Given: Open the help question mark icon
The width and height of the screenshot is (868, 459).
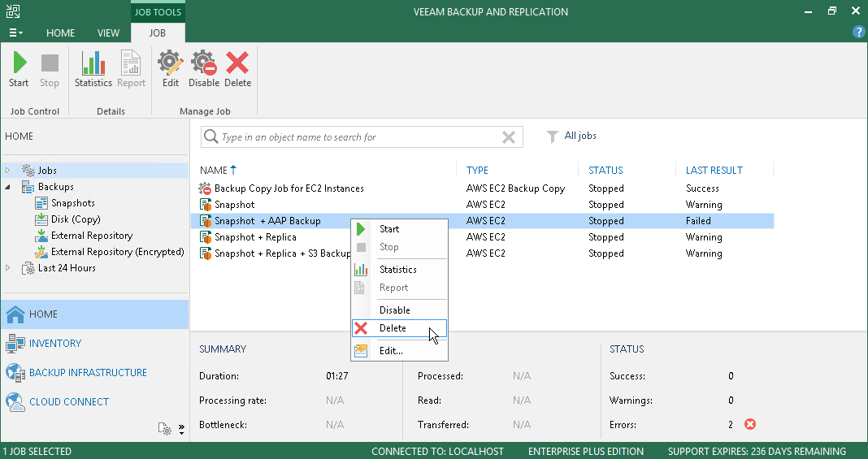Looking at the screenshot, I should 858,32.
